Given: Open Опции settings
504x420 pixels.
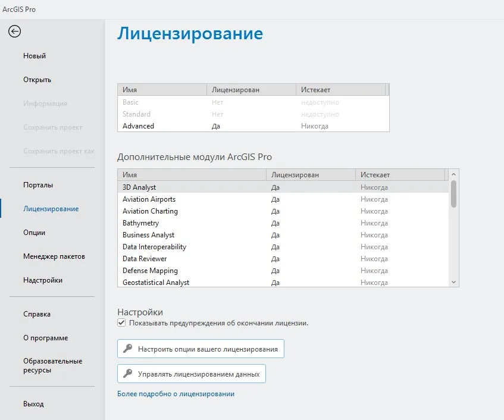Looking at the screenshot, I should pyautogui.click(x=34, y=233).
